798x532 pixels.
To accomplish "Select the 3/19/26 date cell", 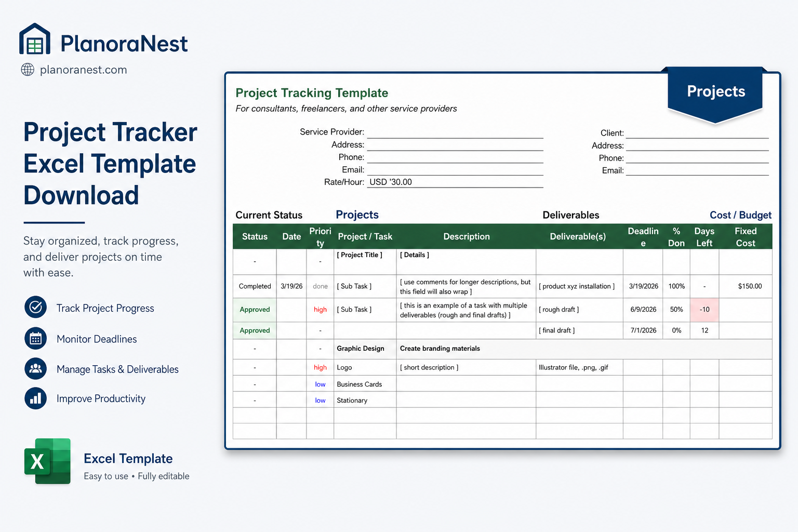I will tap(291, 286).
